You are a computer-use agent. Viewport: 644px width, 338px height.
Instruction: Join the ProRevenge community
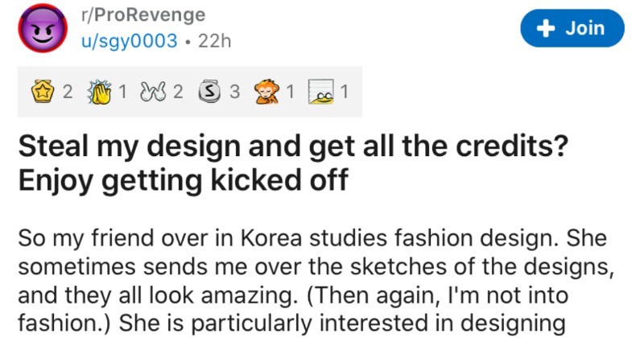tap(572, 28)
